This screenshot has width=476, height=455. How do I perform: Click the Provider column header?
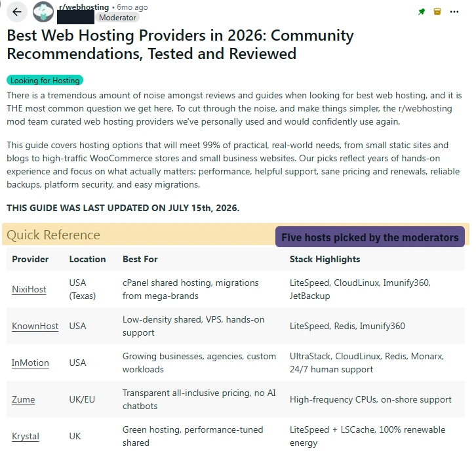[30, 259]
